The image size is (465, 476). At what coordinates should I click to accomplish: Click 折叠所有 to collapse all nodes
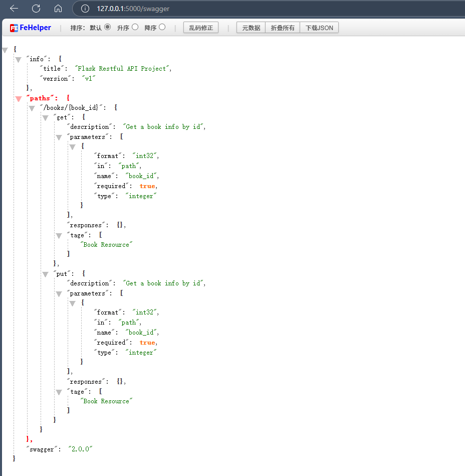(283, 28)
